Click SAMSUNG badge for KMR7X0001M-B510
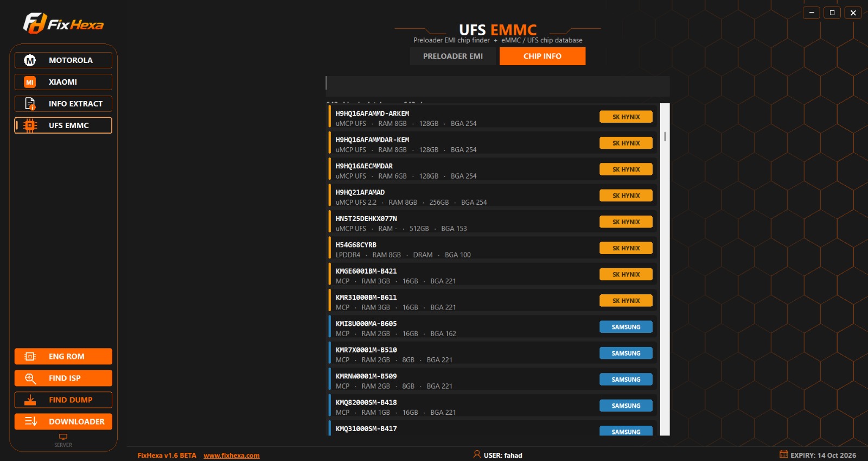 (626, 353)
